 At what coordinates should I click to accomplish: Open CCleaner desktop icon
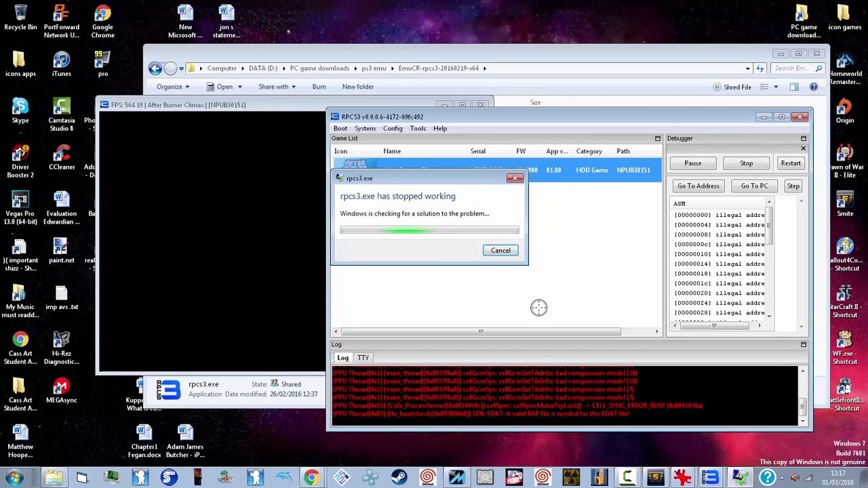click(61, 157)
